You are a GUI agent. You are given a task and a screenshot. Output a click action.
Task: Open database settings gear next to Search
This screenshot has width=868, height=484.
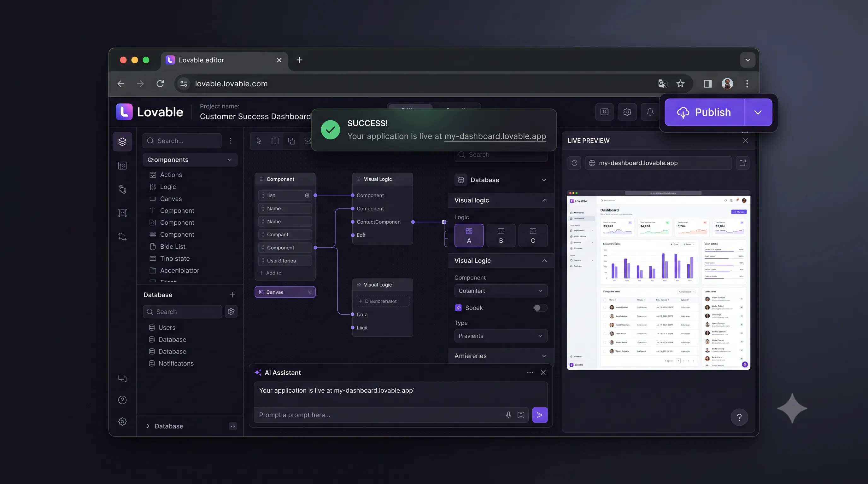231,312
